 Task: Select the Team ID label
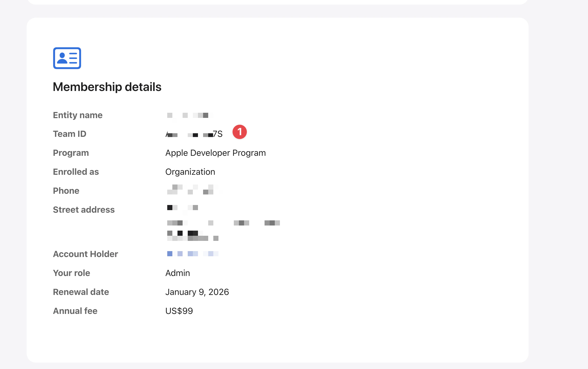click(69, 134)
